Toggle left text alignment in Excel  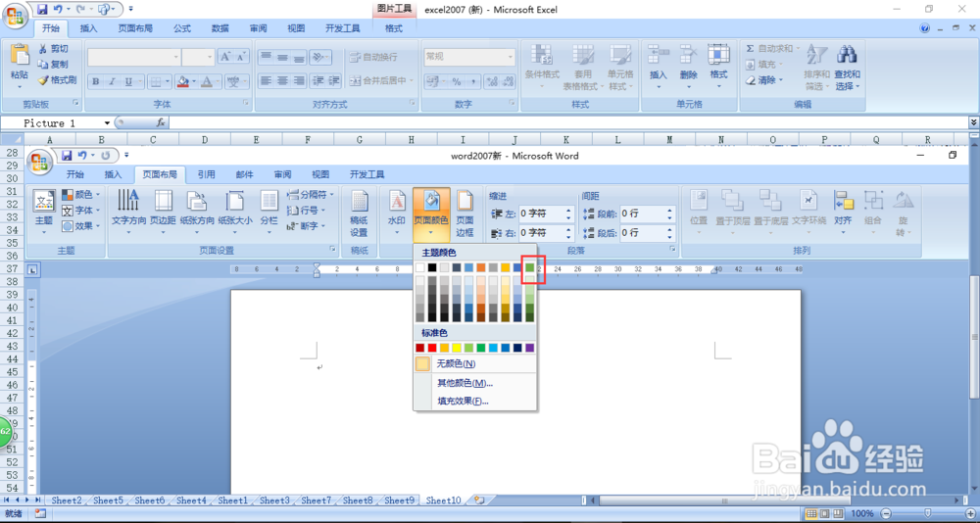click(267, 80)
